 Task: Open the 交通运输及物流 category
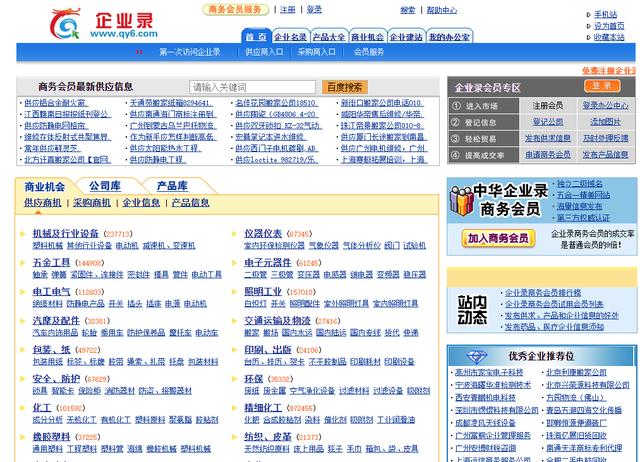coord(277,321)
